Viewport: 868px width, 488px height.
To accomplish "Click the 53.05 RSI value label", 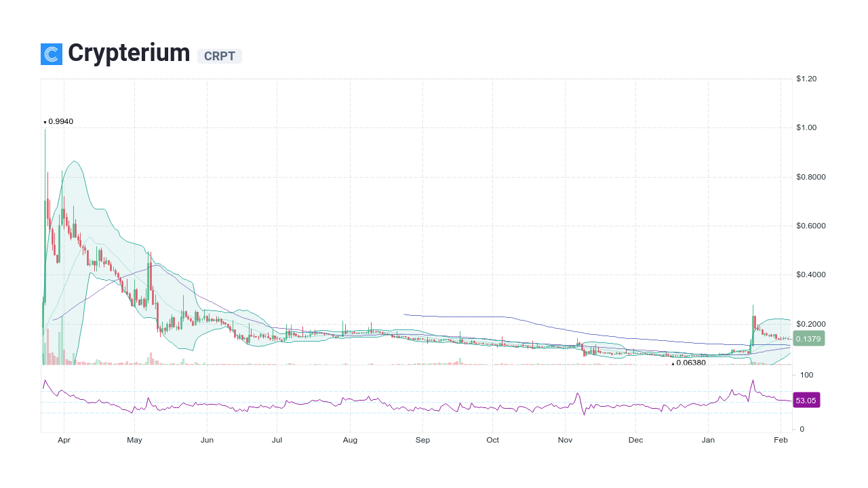I will point(806,401).
